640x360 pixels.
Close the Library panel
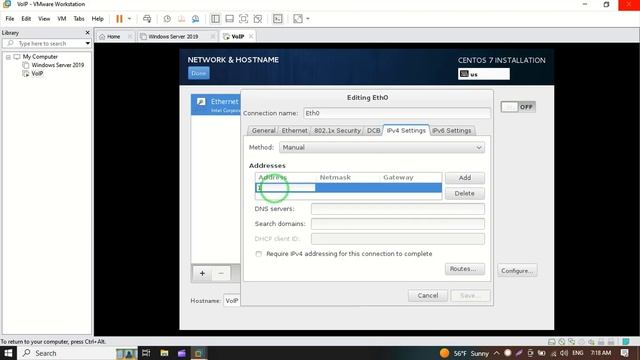[x=87, y=33]
